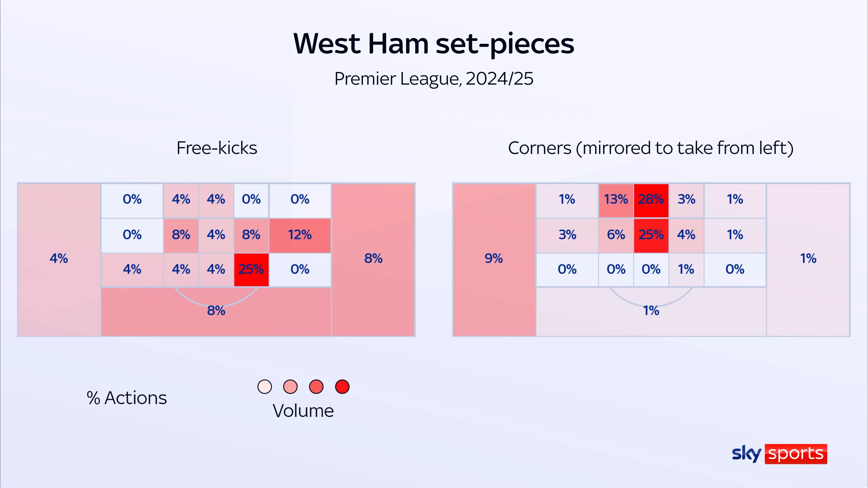Click the "Free-kicks" heading
Screen dimensions: 868x488
point(217,148)
